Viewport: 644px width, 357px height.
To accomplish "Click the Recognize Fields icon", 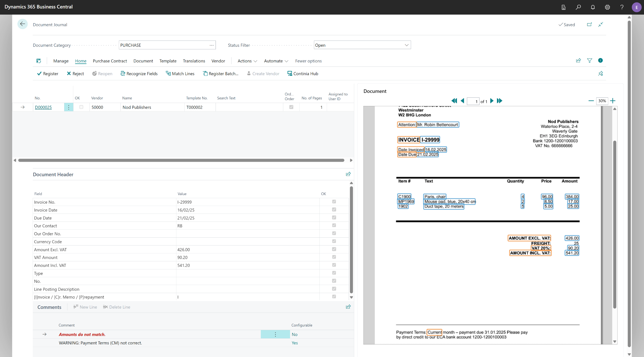I will [x=123, y=74].
